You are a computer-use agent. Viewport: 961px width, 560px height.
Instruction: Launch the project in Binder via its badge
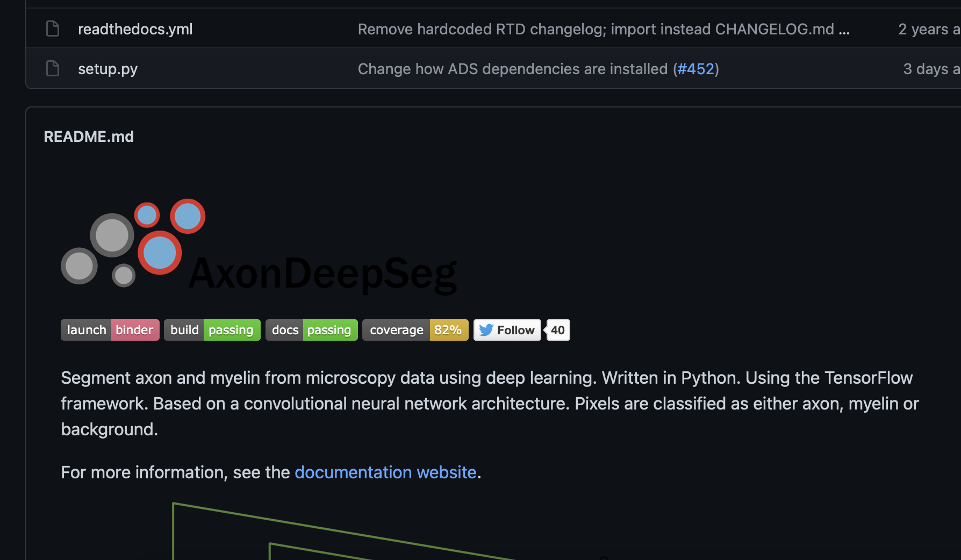click(x=110, y=329)
